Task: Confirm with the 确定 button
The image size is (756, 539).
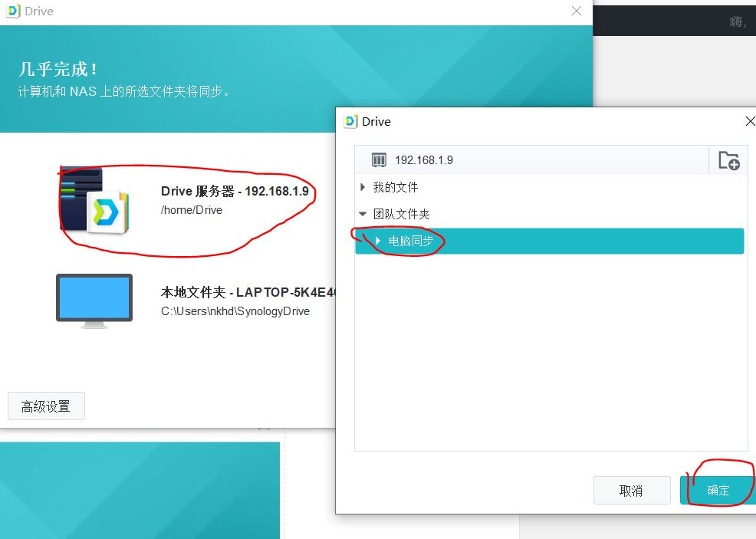Action: coord(718,490)
